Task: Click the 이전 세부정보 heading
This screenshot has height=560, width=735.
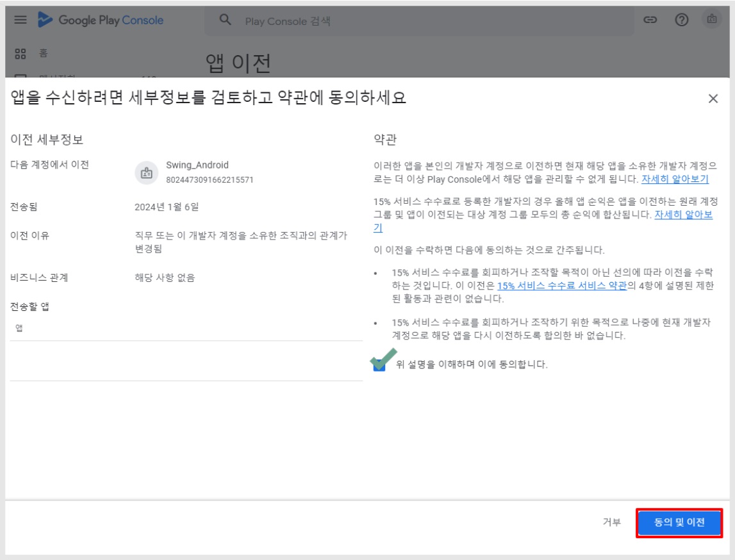Action: pos(47,140)
